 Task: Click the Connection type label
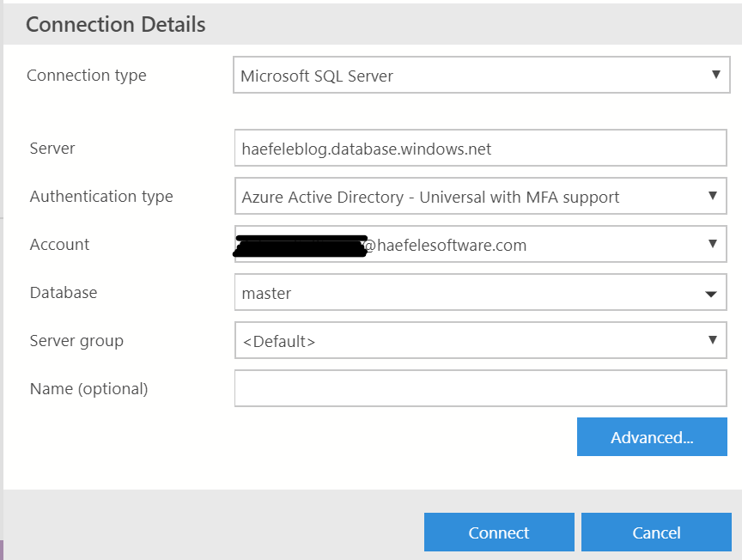point(87,76)
